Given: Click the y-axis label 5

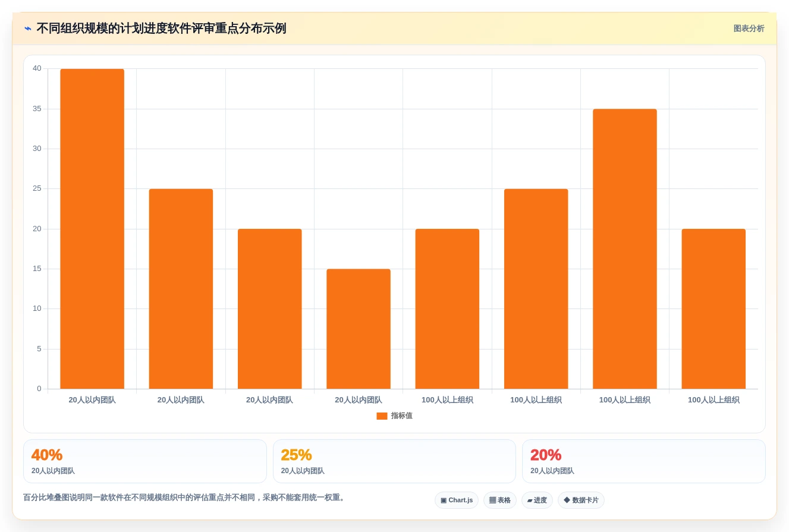Looking at the screenshot, I should 39,349.
